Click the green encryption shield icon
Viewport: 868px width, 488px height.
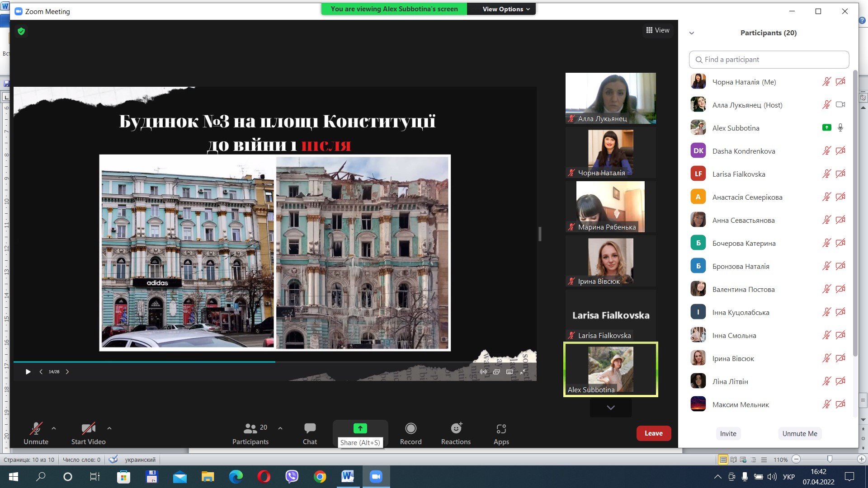pyautogui.click(x=21, y=31)
